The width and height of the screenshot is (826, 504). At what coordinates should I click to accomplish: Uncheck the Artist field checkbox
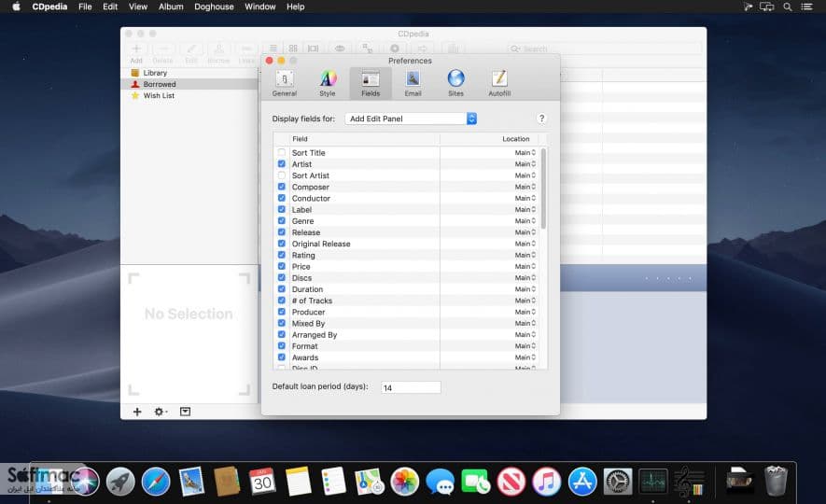(x=281, y=163)
